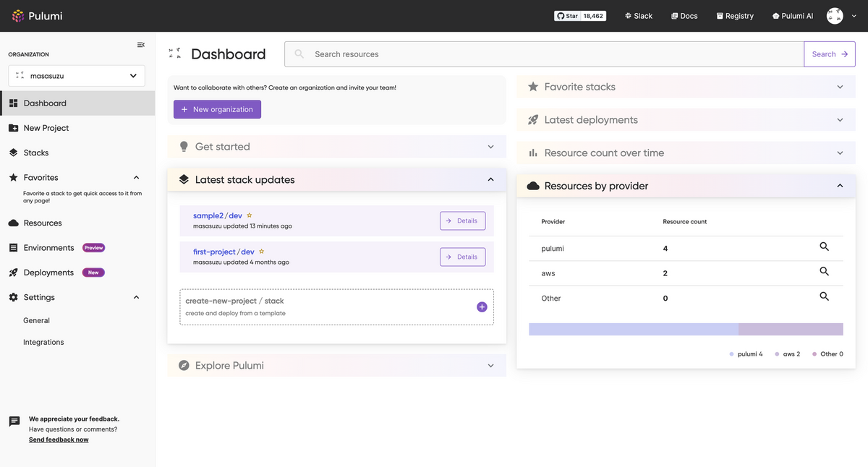
Task: Expand the Get started panel
Action: coord(490,147)
